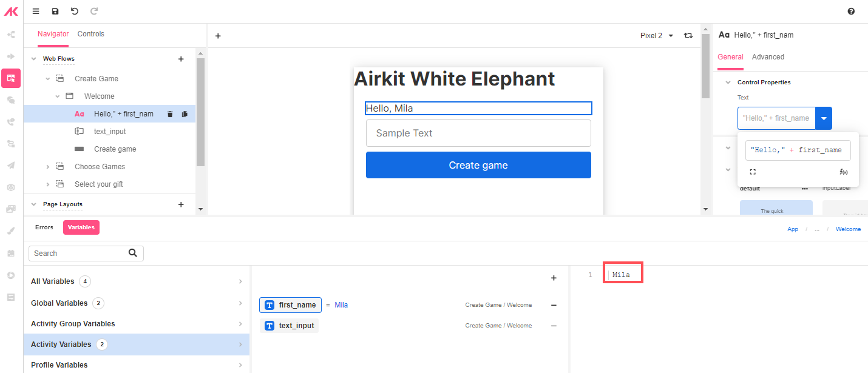
Task: Click the breadcrumb ellipsis link
Action: [x=817, y=229]
